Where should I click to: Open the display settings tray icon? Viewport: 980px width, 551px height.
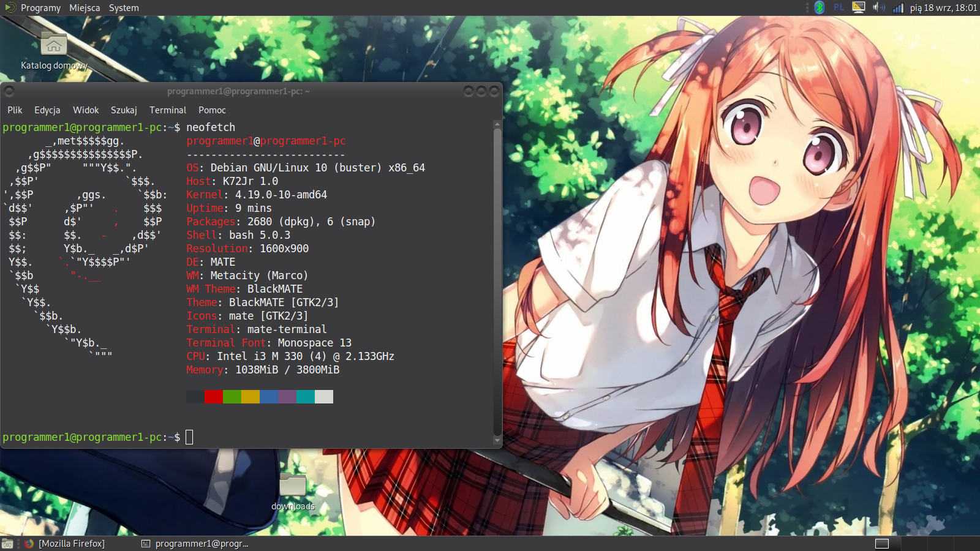859,7
